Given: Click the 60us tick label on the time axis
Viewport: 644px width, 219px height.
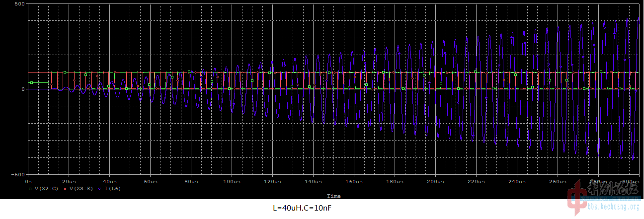Looking at the screenshot, I should (x=150, y=181).
